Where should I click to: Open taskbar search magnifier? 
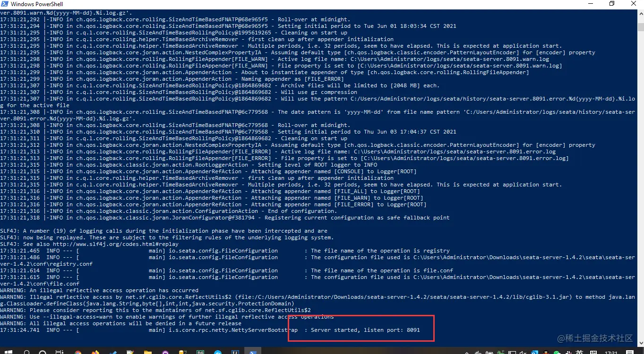(x=27, y=352)
